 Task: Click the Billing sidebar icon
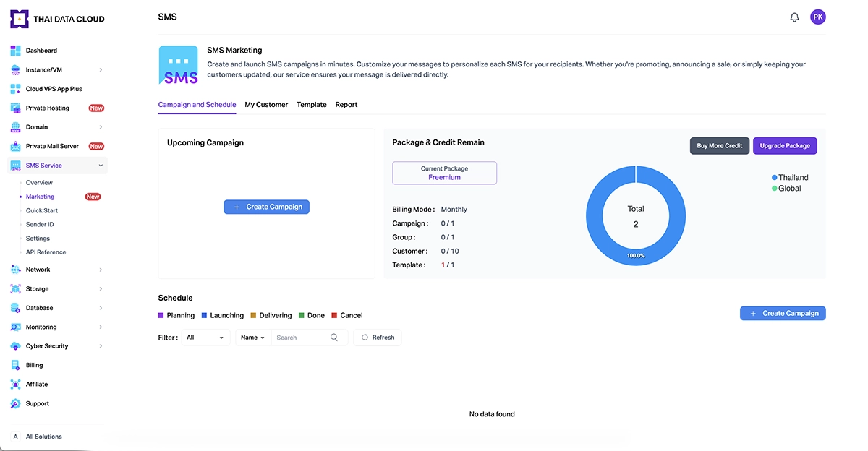[15, 365]
